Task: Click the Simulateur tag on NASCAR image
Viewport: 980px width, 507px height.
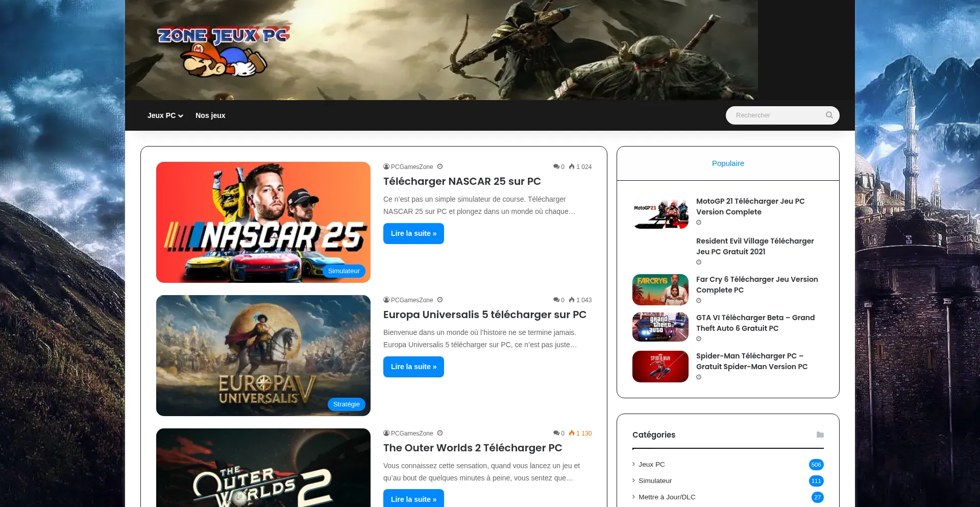Action: tap(344, 271)
